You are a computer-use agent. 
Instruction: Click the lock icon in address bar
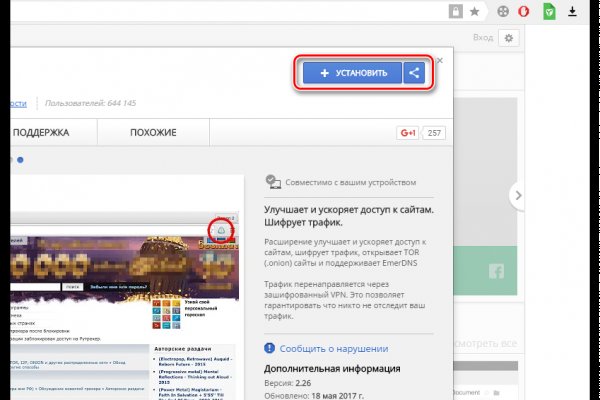tap(455, 12)
